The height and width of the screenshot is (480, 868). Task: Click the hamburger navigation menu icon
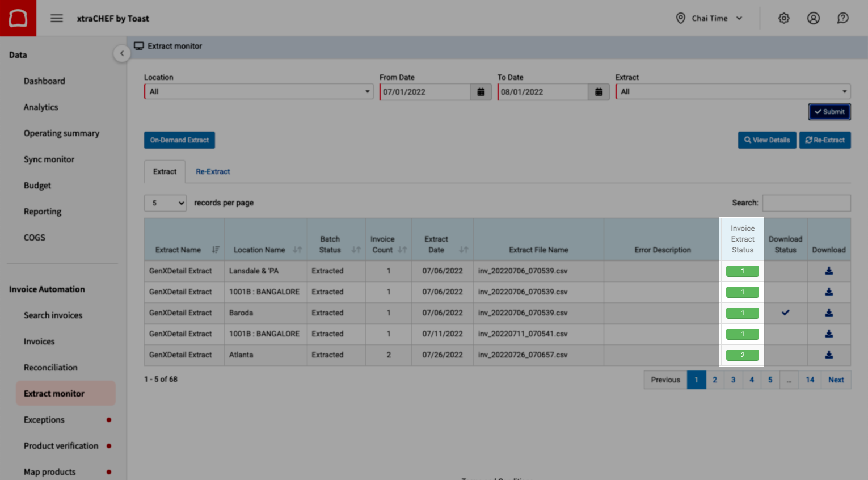point(56,18)
